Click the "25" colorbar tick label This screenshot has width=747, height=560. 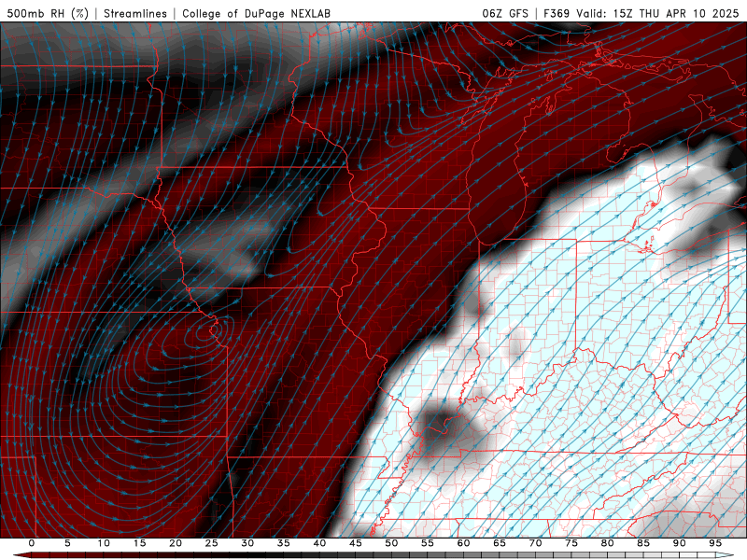tap(212, 543)
